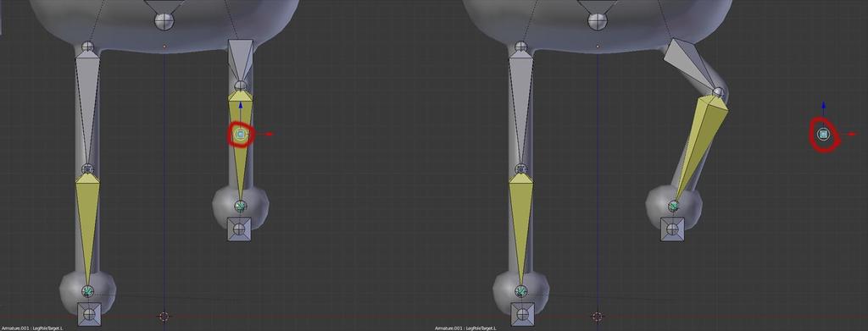Select the isolated pole target moved away from leg
The image size is (868, 331).
(x=823, y=134)
